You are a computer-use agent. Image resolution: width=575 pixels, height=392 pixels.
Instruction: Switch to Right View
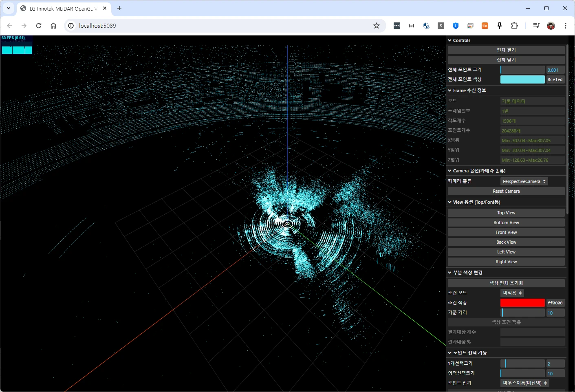[x=506, y=262]
